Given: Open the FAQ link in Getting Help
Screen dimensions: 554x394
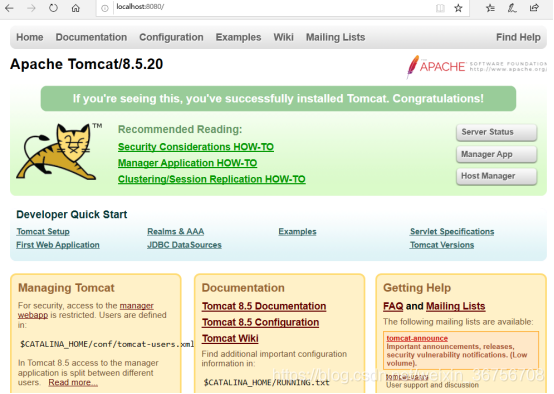Looking at the screenshot, I should (393, 306).
